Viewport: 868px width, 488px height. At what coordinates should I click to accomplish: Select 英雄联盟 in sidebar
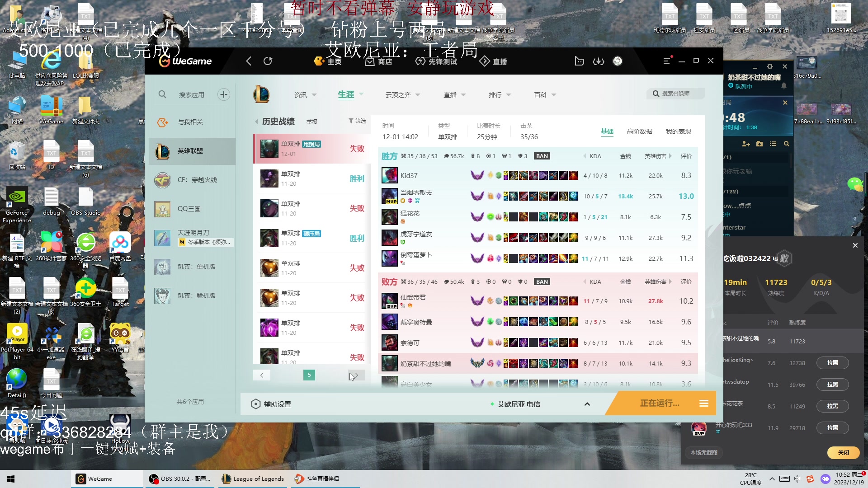pos(192,151)
